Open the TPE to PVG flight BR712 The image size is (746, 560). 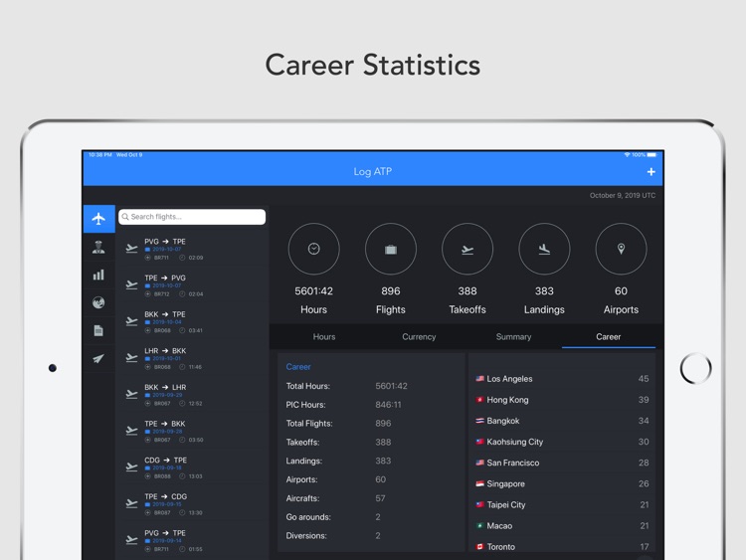[x=193, y=285]
